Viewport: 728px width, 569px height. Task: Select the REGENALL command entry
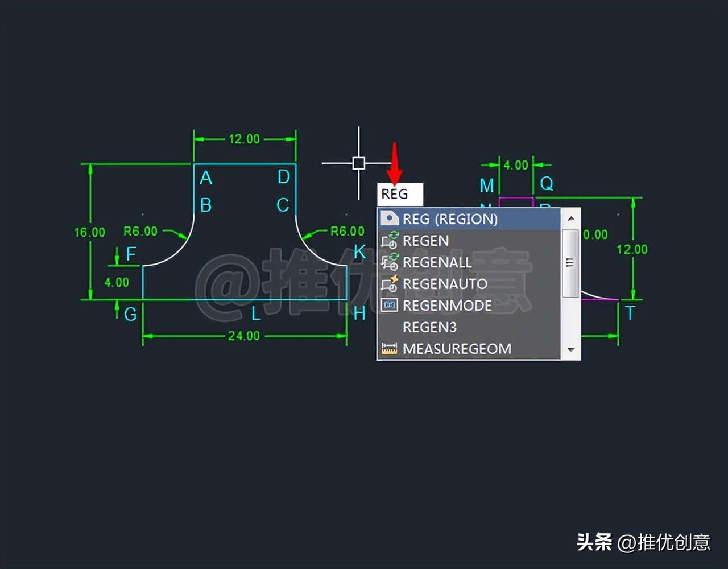pyautogui.click(x=437, y=262)
